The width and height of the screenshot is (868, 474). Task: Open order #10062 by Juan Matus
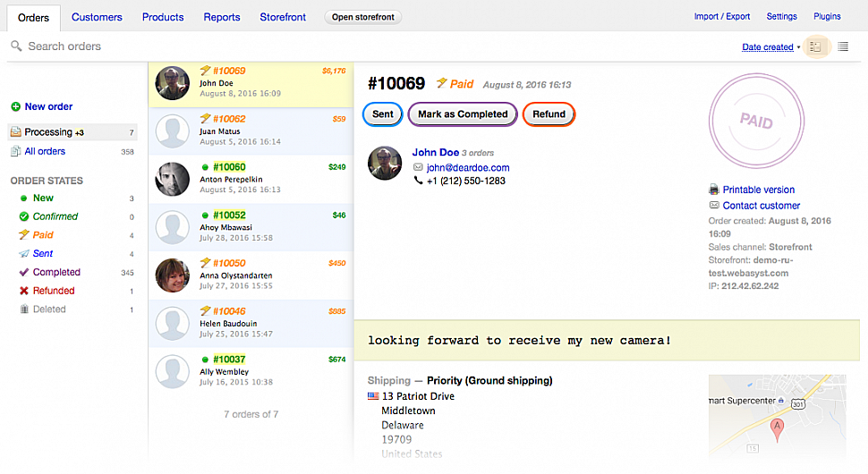tap(251, 131)
